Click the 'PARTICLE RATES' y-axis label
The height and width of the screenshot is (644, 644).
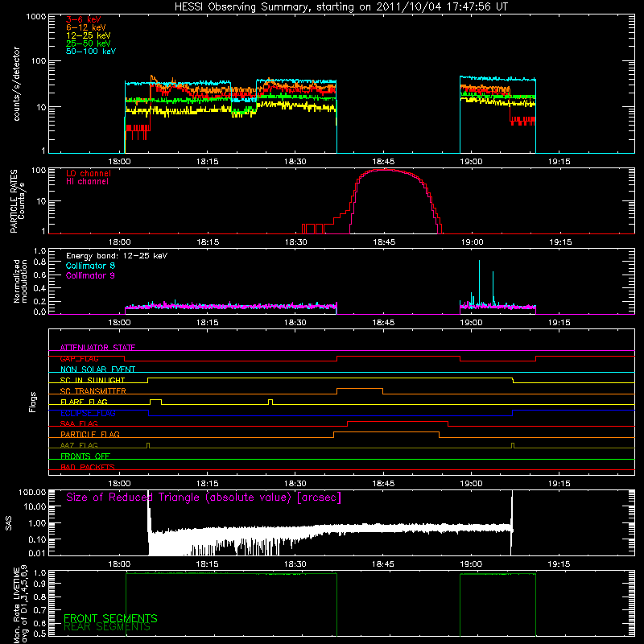pos(14,201)
